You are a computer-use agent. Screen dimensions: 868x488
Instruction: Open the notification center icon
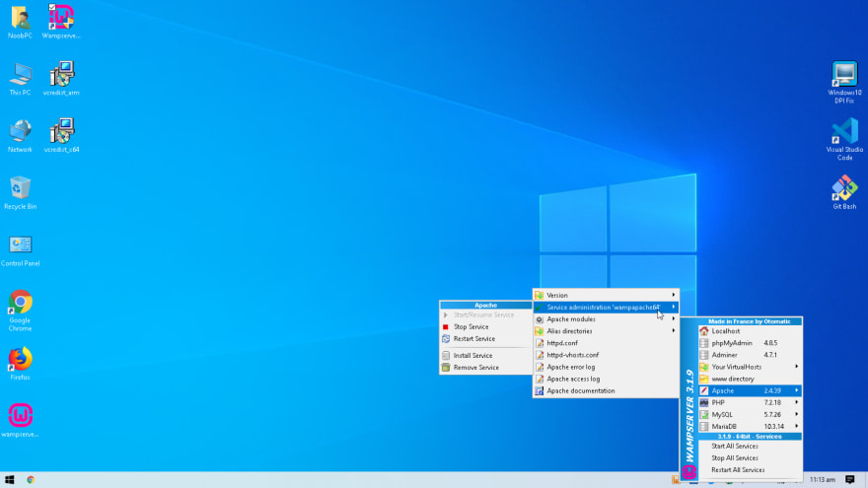pos(849,480)
